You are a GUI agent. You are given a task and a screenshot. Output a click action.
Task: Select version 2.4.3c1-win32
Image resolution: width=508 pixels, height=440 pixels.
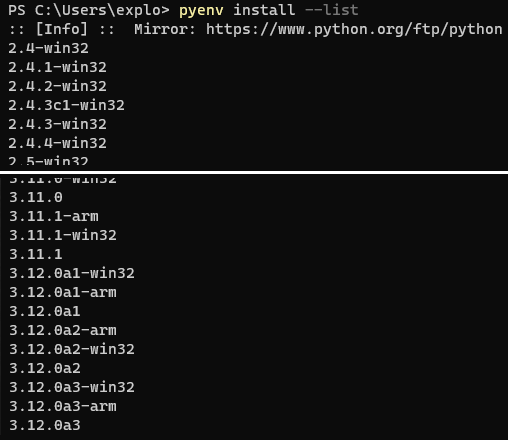click(x=66, y=105)
